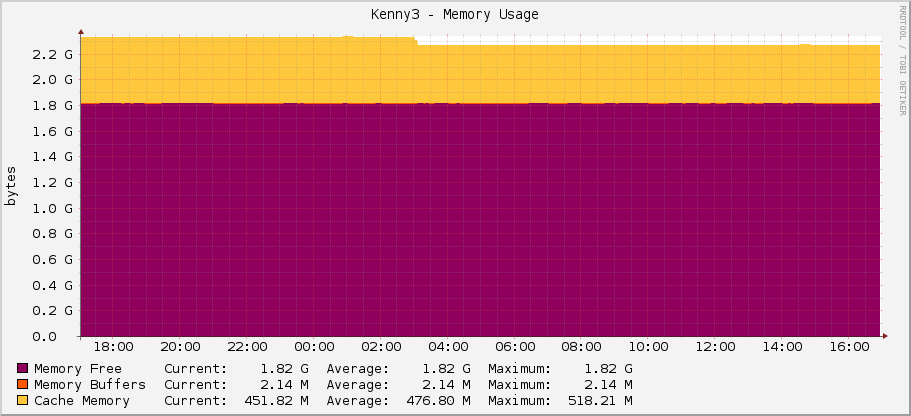Click the Cache Memory maximum value 518.21 M
The image size is (911, 416).
(x=595, y=401)
